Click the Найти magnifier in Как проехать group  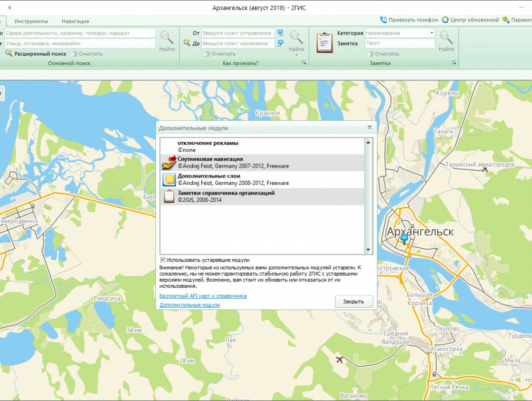[x=296, y=37]
